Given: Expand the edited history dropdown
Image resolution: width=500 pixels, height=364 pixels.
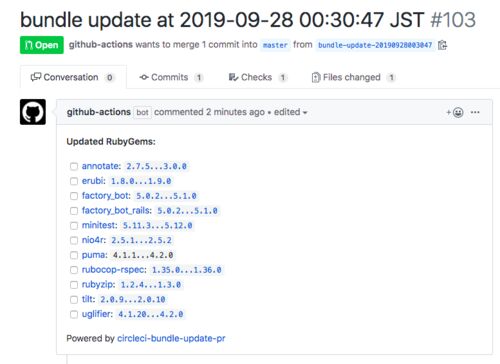Looking at the screenshot, I should [x=290, y=112].
